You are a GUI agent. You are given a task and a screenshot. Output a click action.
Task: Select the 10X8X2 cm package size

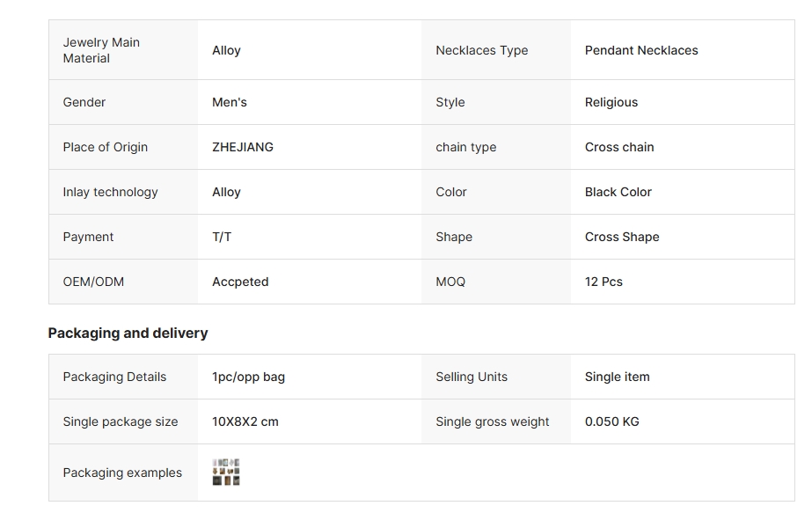coord(245,421)
